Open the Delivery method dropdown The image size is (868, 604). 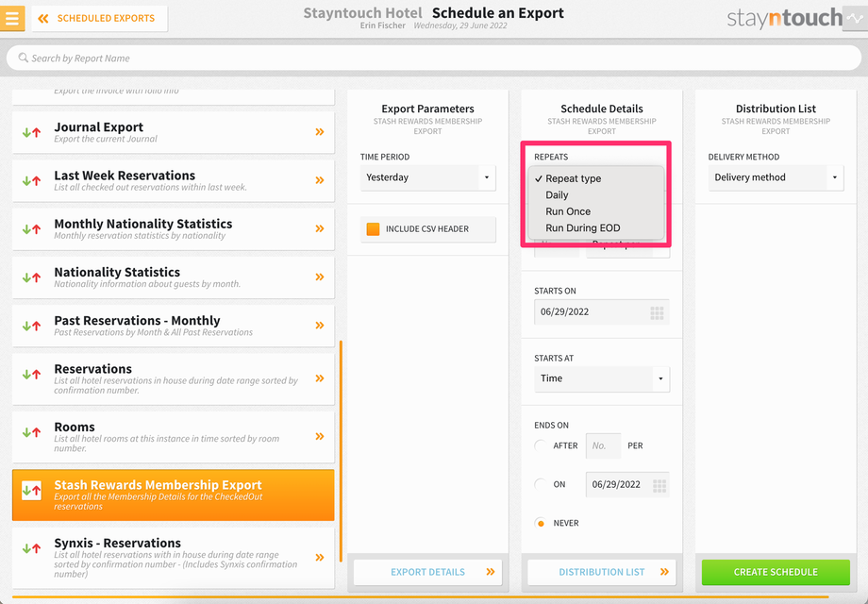point(776,177)
